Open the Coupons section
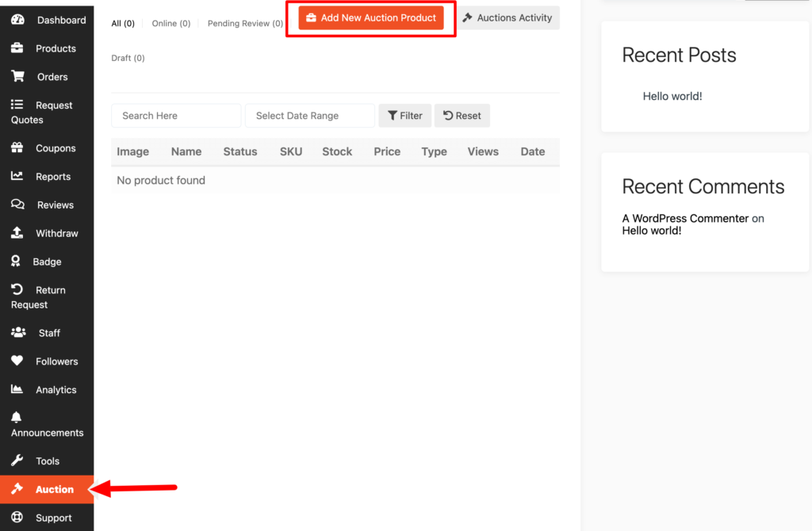The width and height of the screenshot is (812, 531). pos(47,148)
